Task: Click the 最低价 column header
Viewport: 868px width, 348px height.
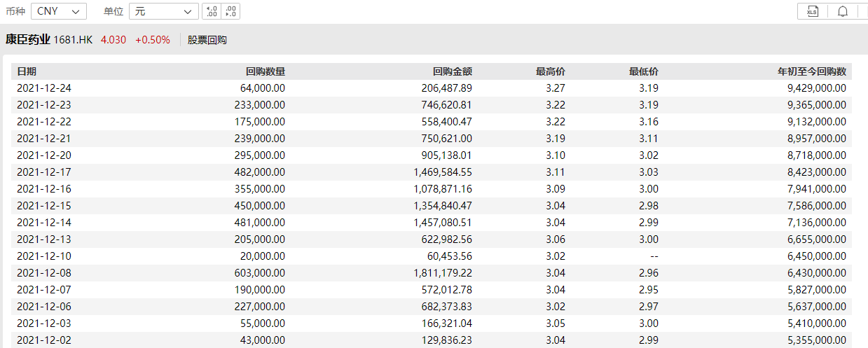Action: coord(644,71)
